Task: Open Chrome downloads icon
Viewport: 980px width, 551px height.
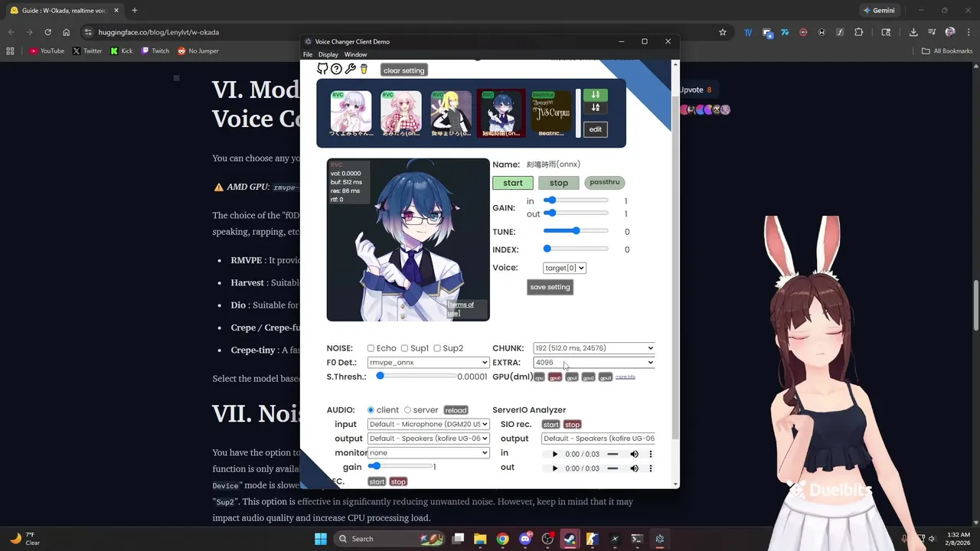Action: point(913,32)
